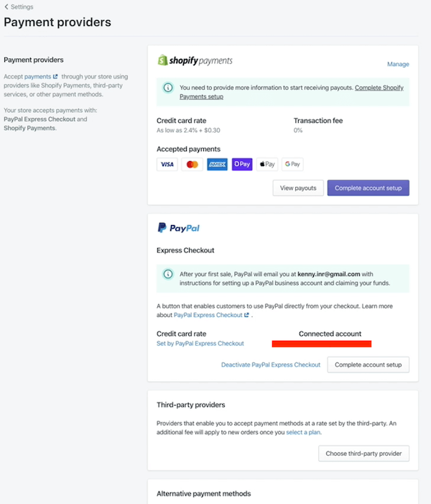The height and width of the screenshot is (504, 431).
Task: Click the Apple Pay icon
Action: [x=267, y=164]
